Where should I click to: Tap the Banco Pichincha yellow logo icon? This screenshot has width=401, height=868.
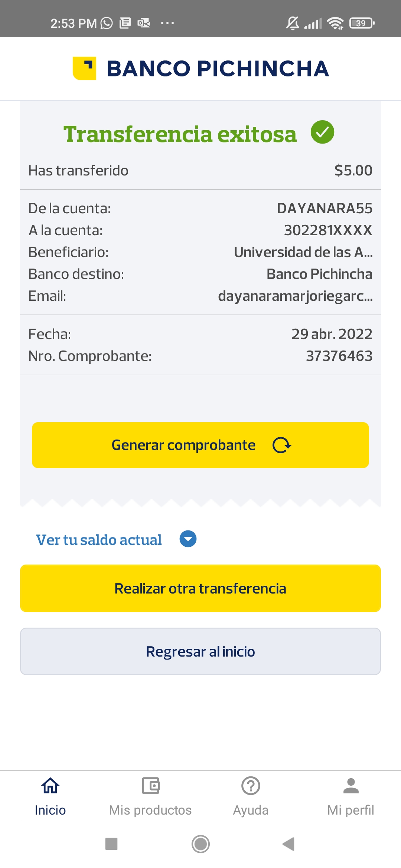pyautogui.click(x=84, y=68)
